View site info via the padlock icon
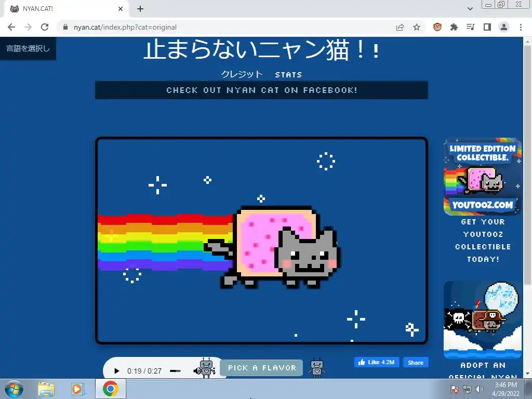 pos(65,27)
